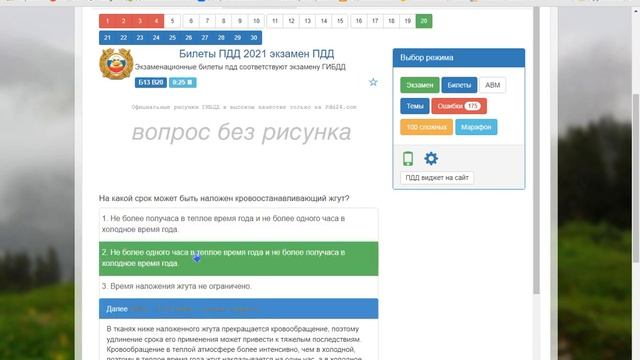Jump to question 5
Viewport: 640px width, 360px height.
pos(172,21)
